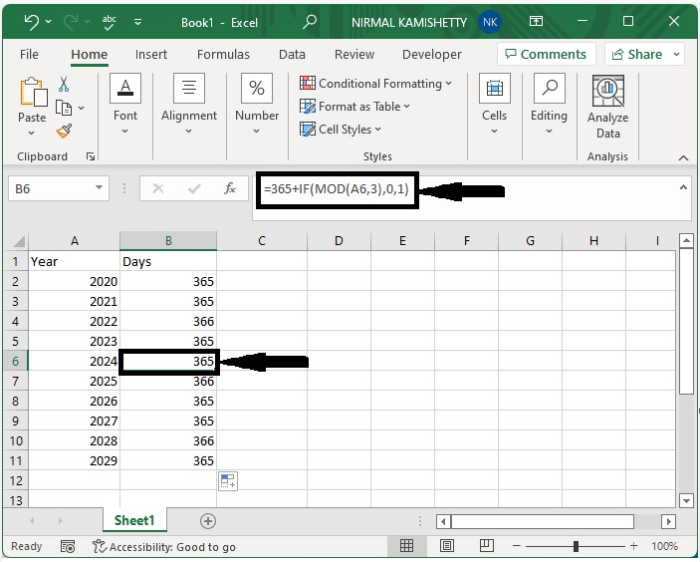Image resolution: width=700 pixels, height=562 pixels.
Task: Adjust the zoom slider handle
Action: tap(576, 546)
